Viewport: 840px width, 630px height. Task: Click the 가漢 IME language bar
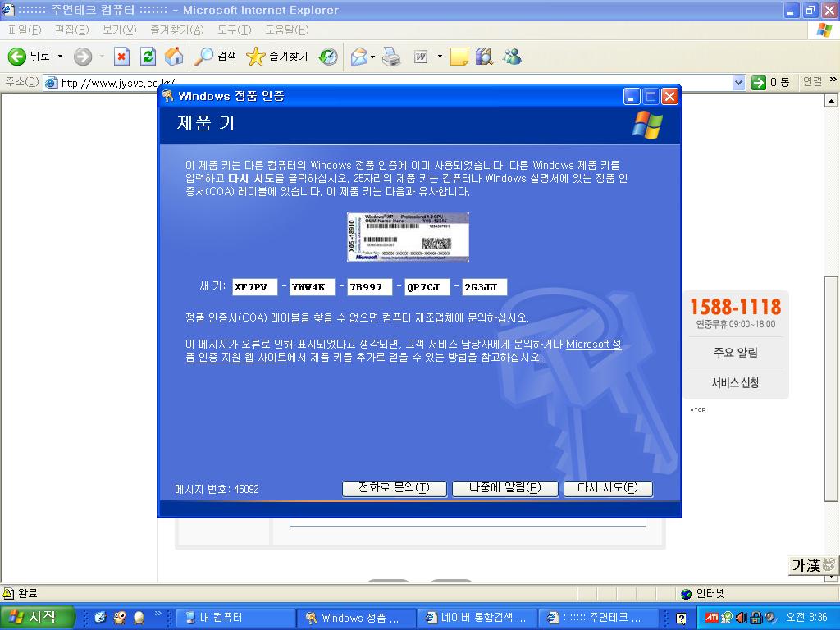click(x=813, y=565)
